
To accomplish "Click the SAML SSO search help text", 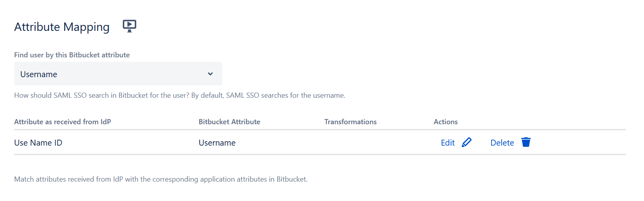I will 179,95.
